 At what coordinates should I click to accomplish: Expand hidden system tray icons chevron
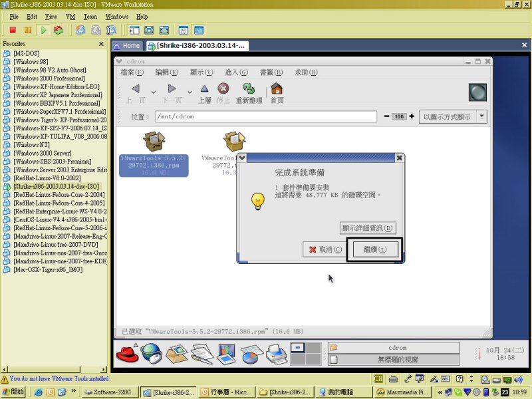(440, 392)
